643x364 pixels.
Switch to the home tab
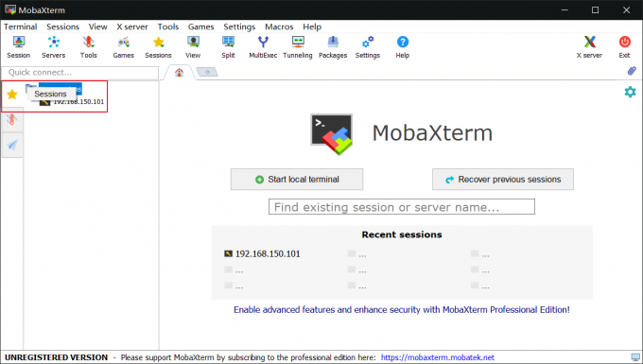pyautogui.click(x=179, y=73)
